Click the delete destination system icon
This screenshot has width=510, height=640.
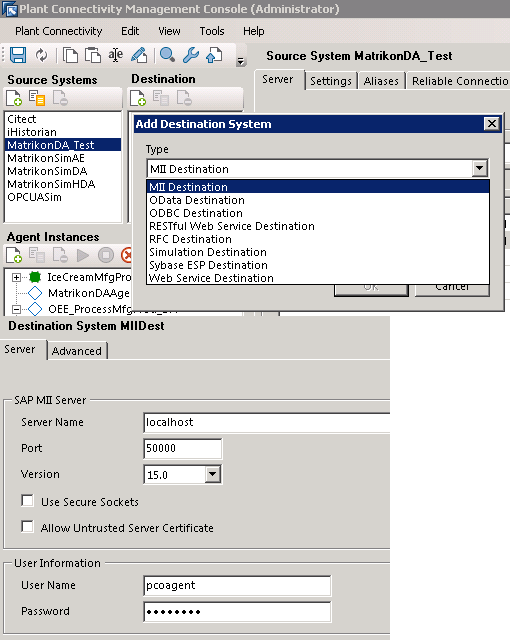pyautogui.click(x=184, y=98)
